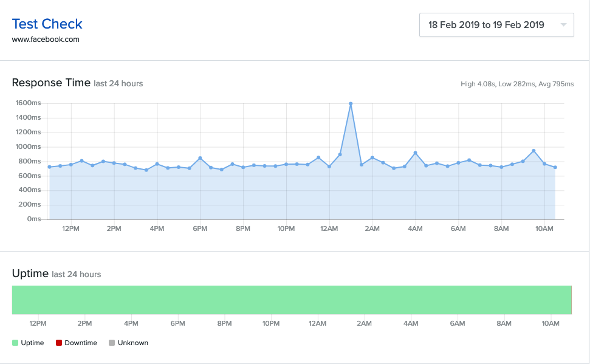Click the data point peak near 6PM

coord(200,158)
